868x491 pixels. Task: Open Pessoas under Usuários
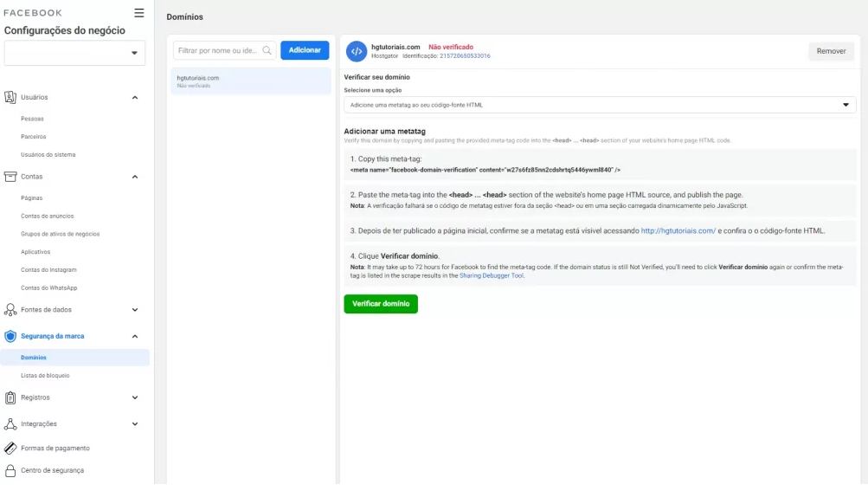pyautogui.click(x=32, y=119)
